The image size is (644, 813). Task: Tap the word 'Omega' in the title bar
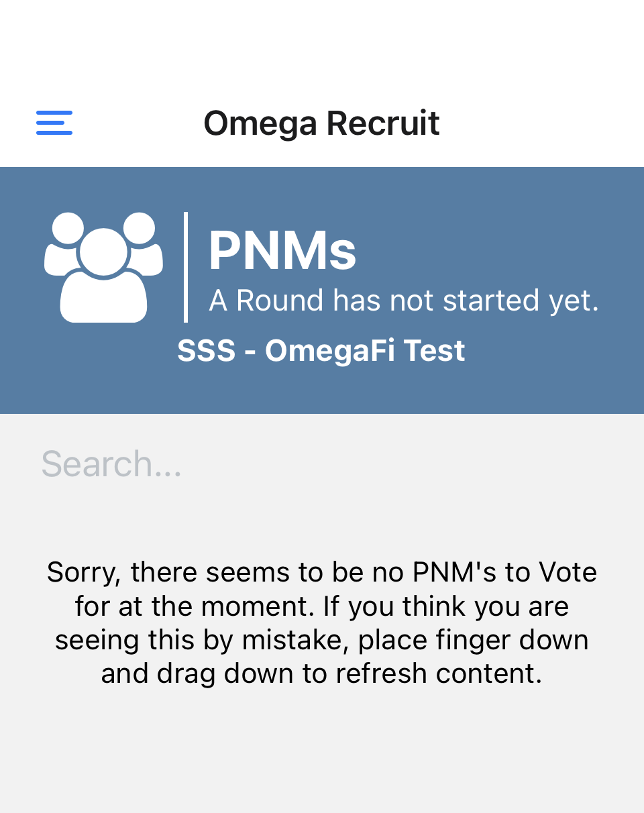coord(260,123)
